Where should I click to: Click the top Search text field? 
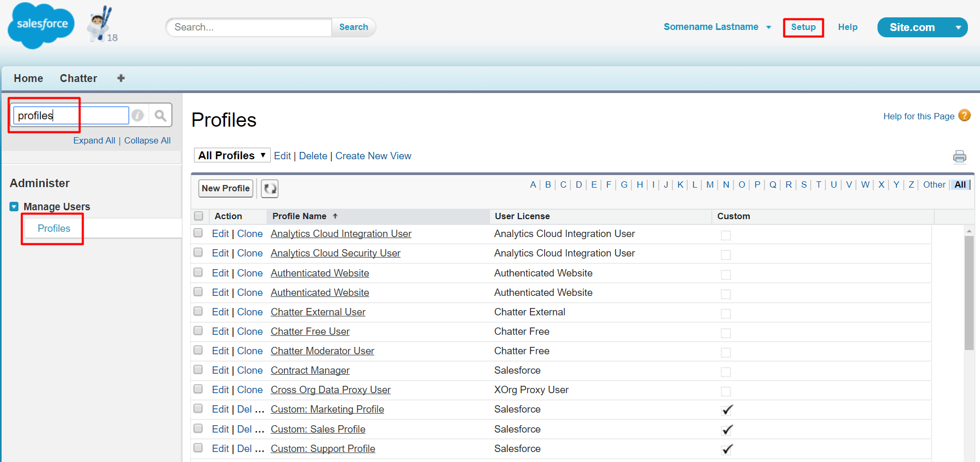[249, 27]
